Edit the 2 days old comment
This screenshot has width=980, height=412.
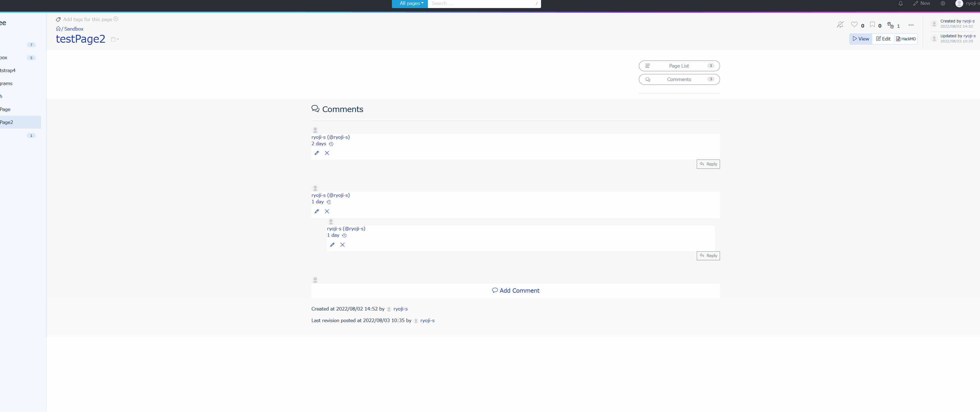click(x=316, y=153)
